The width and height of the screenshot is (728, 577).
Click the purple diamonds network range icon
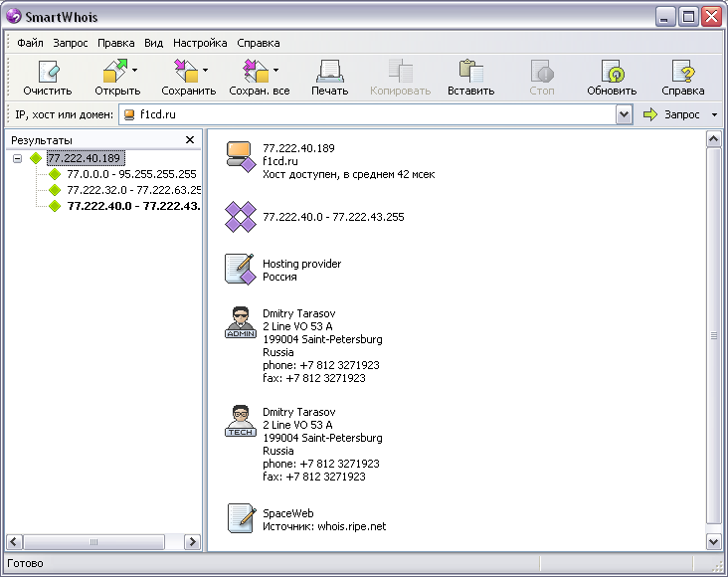[x=241, y=217]
